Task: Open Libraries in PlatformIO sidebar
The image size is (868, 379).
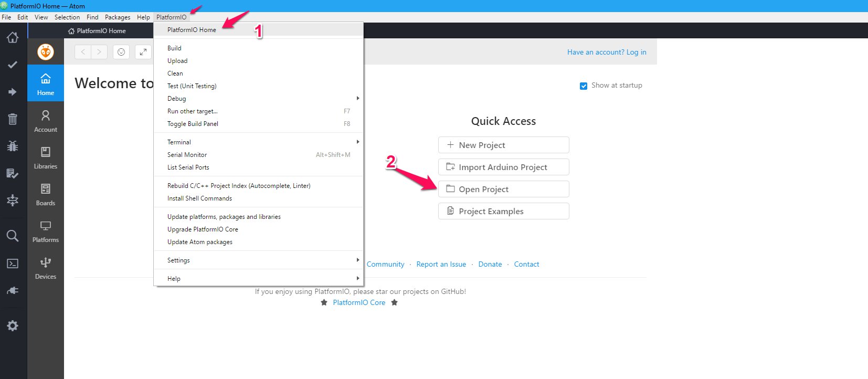Action: click(x=46, y=157)
